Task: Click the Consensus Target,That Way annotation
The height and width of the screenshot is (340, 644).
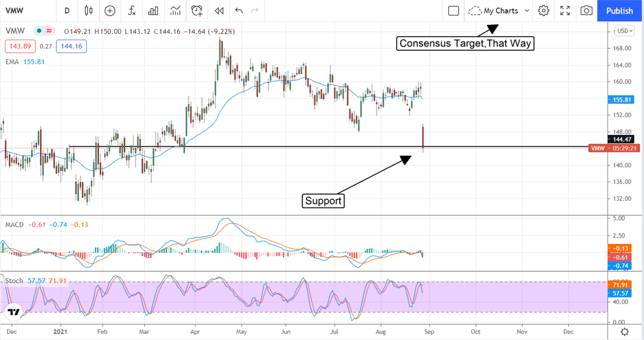Action: pos(466,44)
